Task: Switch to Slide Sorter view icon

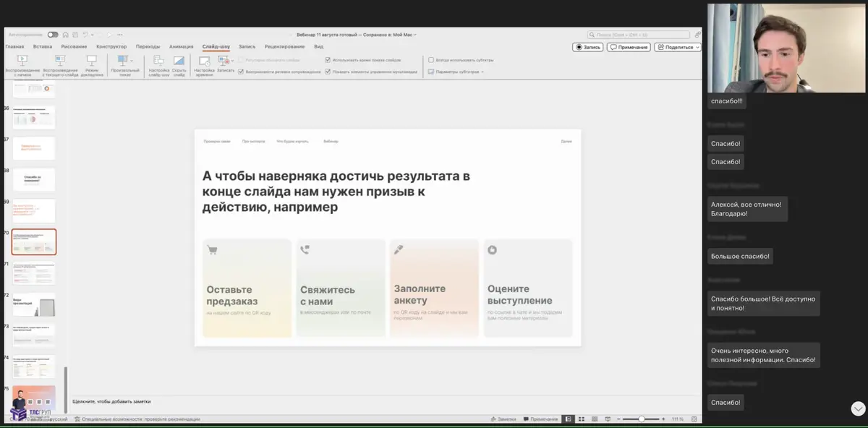Action: tap(582, 419)
